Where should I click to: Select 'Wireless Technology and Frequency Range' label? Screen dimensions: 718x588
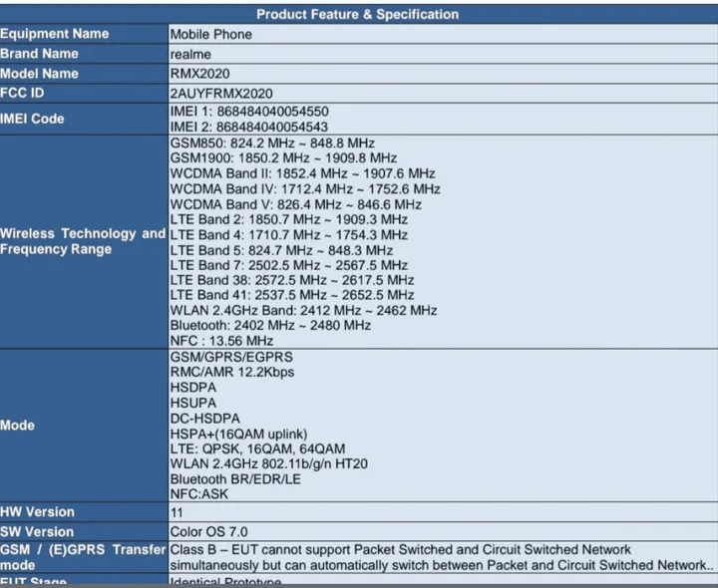(83, 241)
